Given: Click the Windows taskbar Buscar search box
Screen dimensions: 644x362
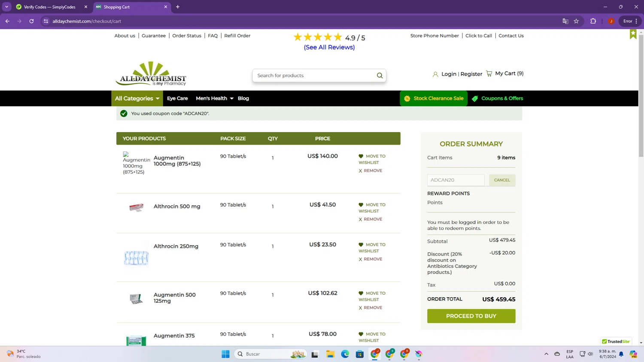Looking at the screenshot, I should click(x=271, y=354).
